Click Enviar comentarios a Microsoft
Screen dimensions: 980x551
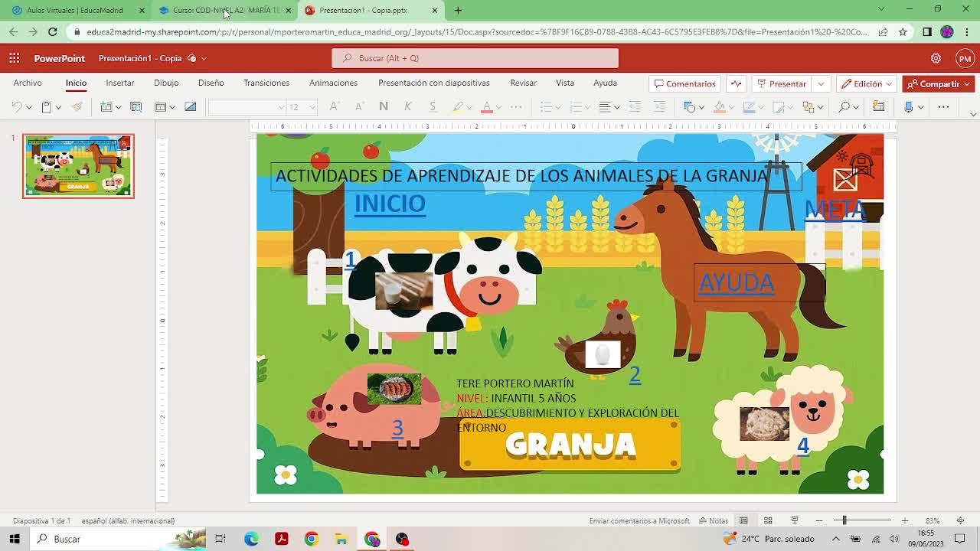pyautogui.click(x=639, y=521)
